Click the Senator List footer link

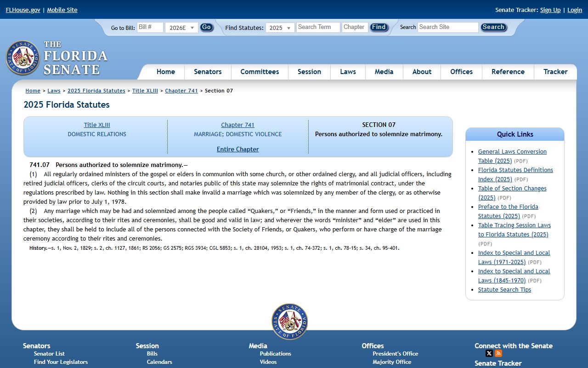49,353
